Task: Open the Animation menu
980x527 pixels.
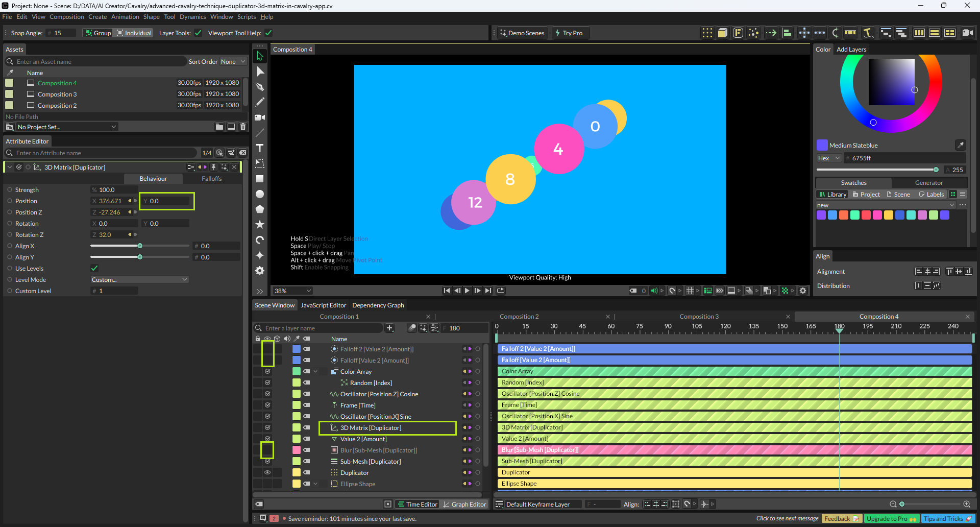Action: coord(125,17)
